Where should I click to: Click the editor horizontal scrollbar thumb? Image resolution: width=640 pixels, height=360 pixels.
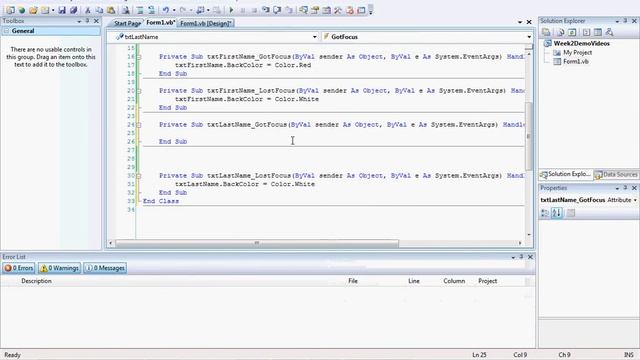[x=257, y=243]
